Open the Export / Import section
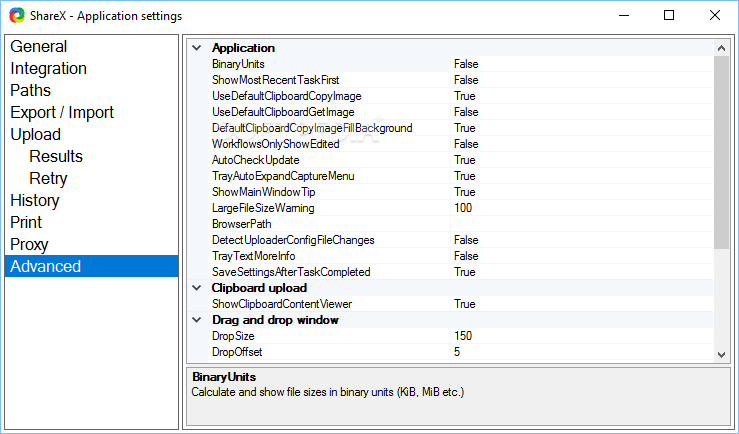 tap(62, 112)
